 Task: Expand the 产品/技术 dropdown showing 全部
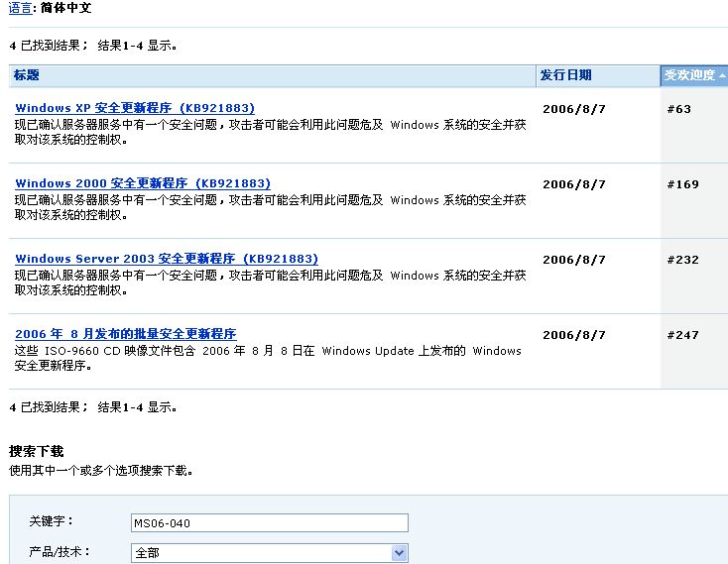click(270, 553)
